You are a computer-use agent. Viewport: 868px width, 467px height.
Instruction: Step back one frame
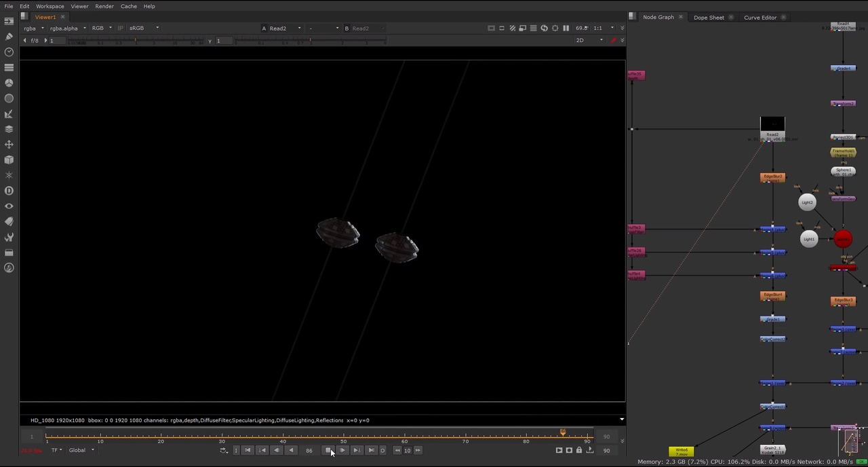tap(276, 451)
